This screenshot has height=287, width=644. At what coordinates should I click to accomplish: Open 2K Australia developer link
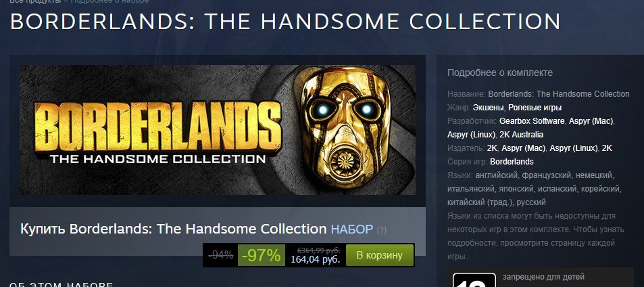(521, 135)
